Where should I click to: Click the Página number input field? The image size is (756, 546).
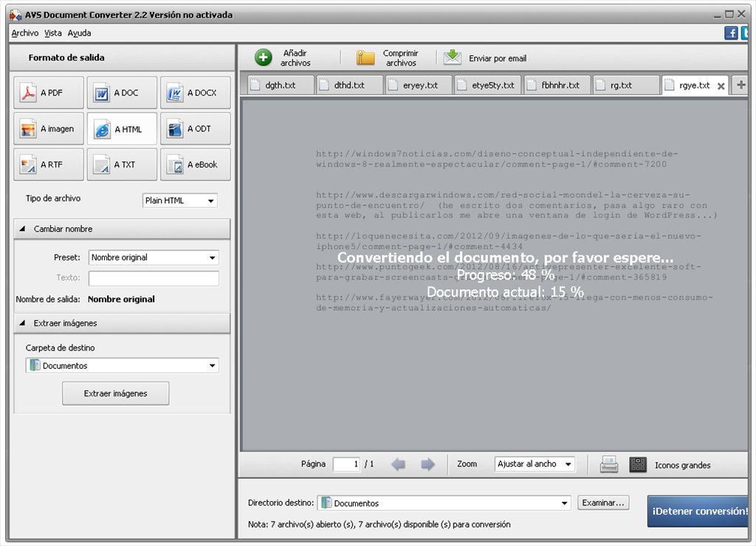[x=346, y=464]
